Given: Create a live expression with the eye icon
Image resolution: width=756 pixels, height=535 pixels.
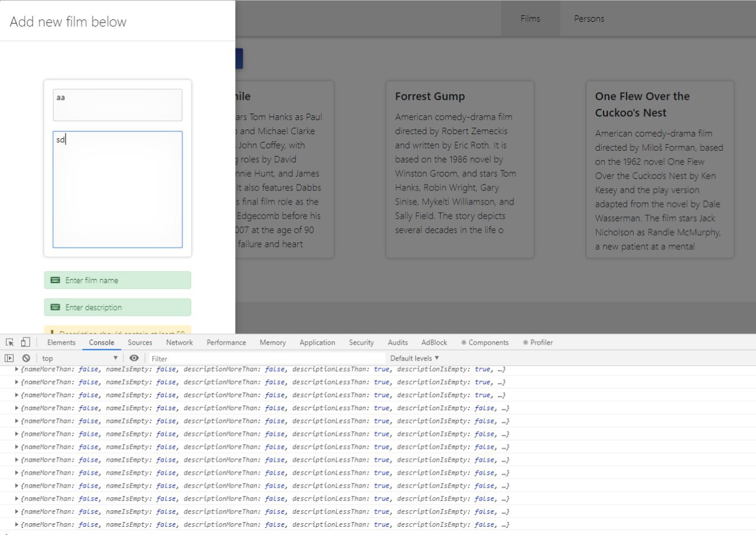Looking at the screenshot, I should coord(134,358).
